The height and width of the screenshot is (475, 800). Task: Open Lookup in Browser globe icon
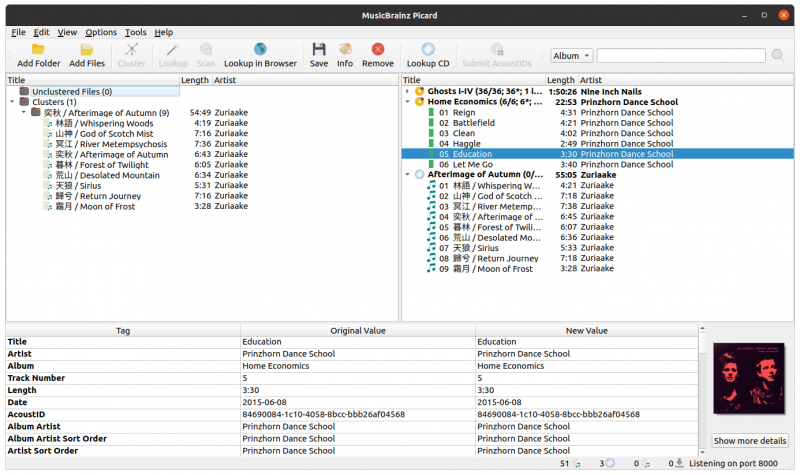260,49
